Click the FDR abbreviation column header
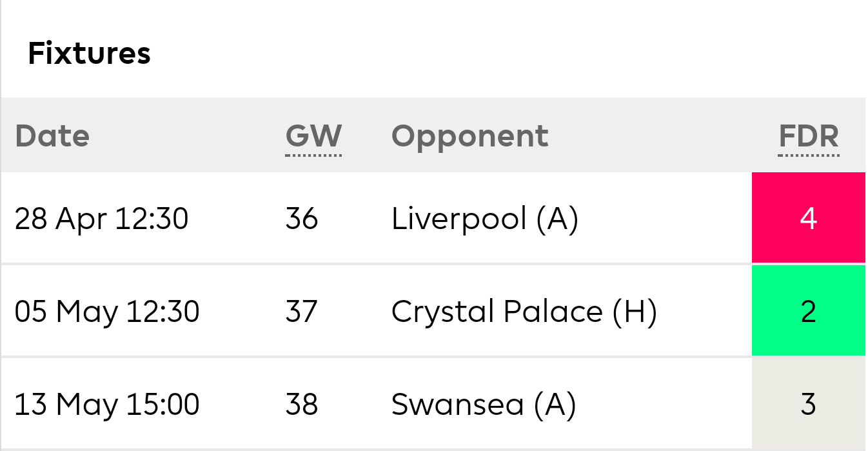This screenshot has height=451, width=868. [809, 136]
